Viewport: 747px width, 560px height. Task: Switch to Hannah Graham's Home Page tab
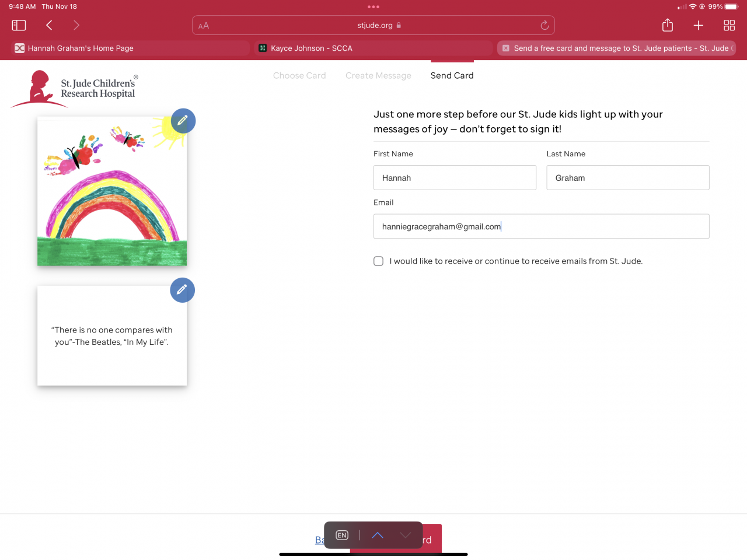pyautogui.click(x=130, y=48)
